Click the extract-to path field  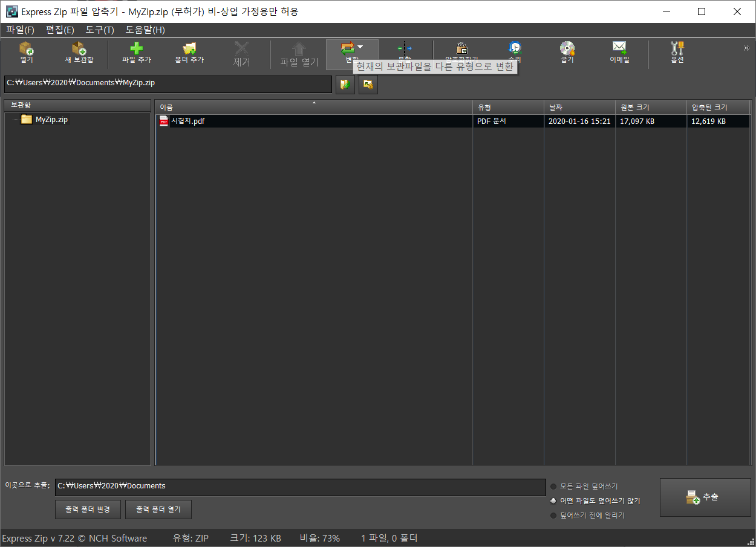(300, 487)
